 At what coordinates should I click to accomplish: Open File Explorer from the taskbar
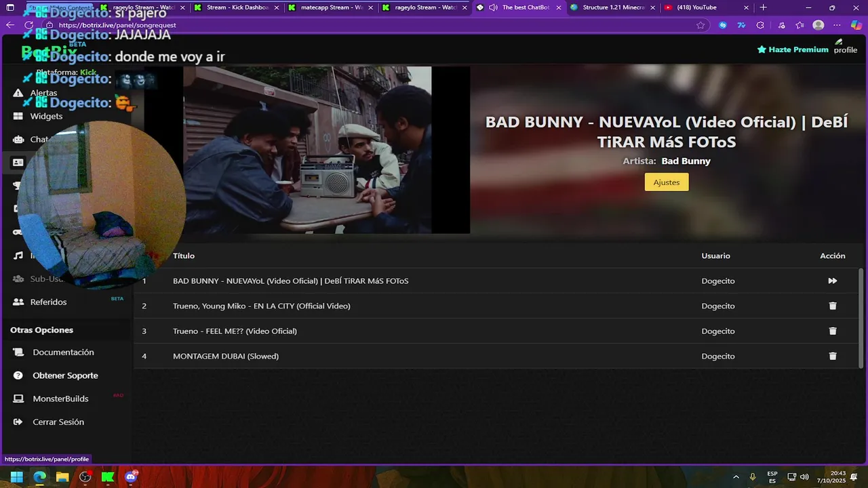[62, 476]
